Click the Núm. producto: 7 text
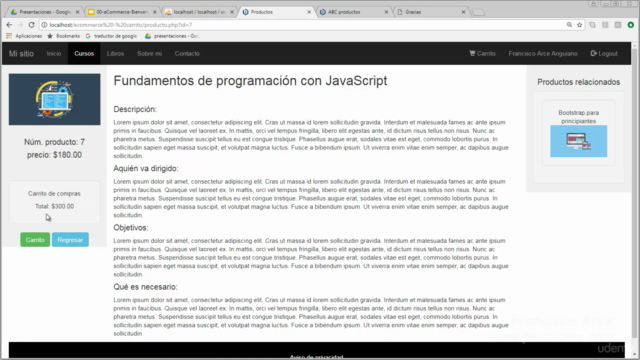 click(54, 142)
